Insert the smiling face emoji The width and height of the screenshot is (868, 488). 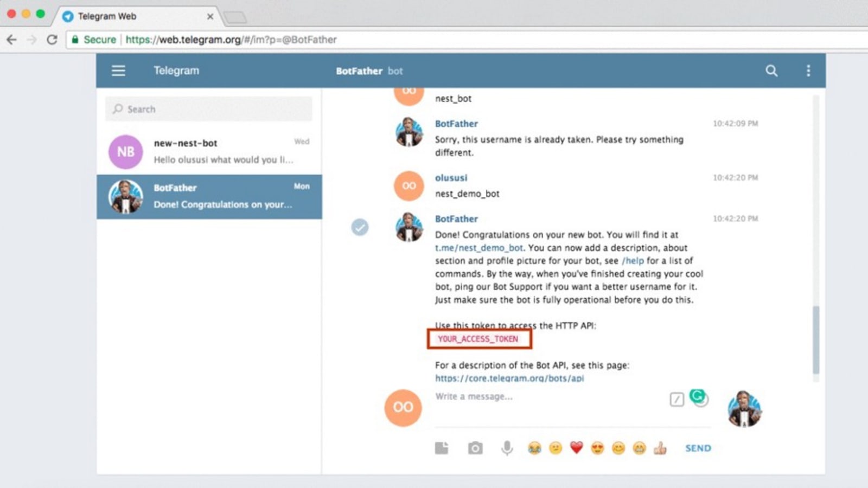pyautogui.click(x=618, y=448)
